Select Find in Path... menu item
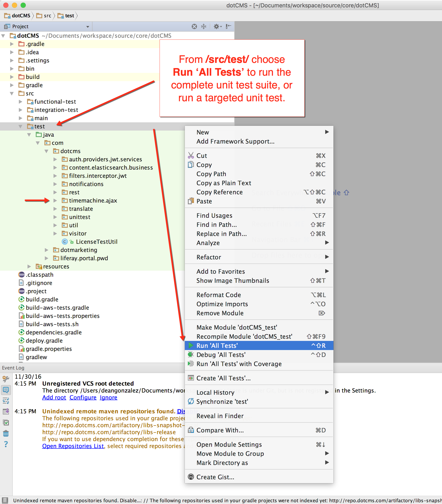Viewport: 442px width, 504px height. click(x=259, y=224)
